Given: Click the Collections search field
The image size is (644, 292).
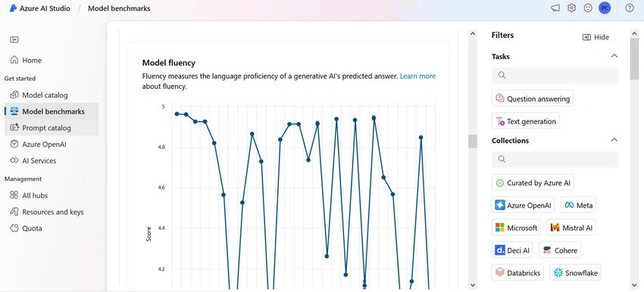Looking at the screenshot, I should click(x=555, y=159).
